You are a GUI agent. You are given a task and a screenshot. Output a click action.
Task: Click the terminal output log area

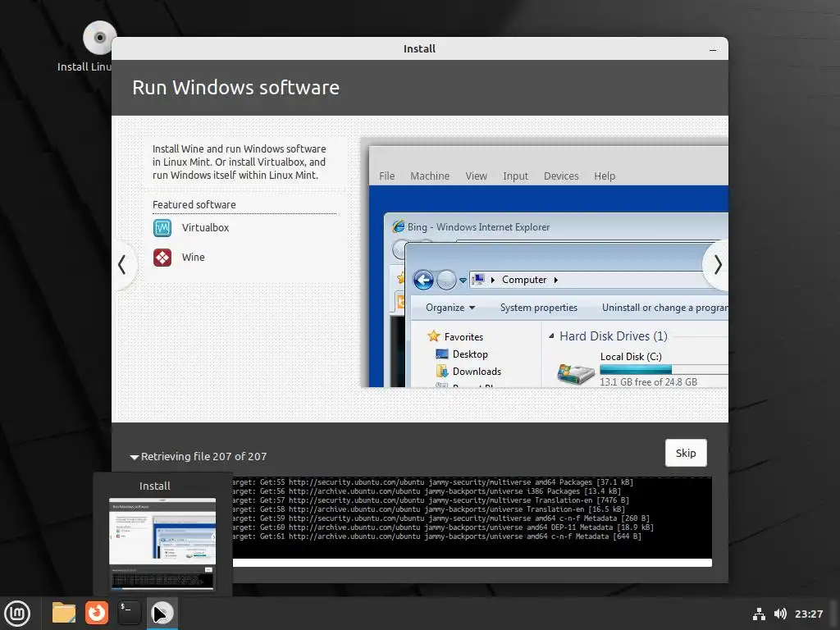click(x=472, y=518)
